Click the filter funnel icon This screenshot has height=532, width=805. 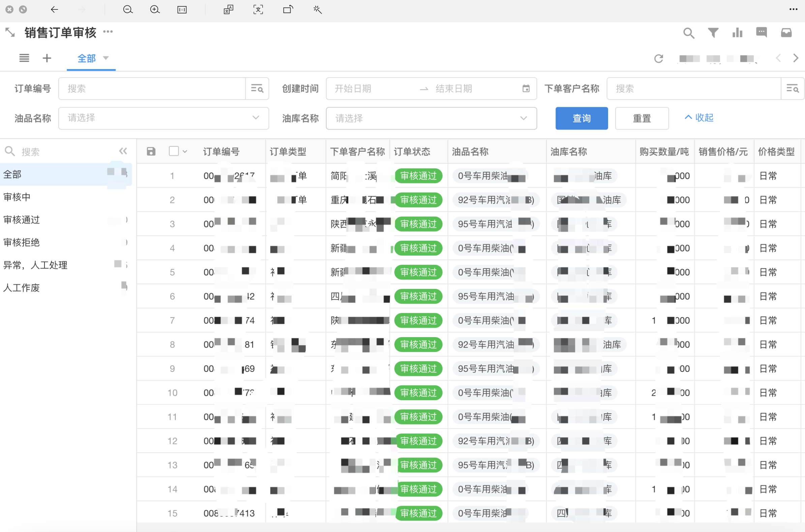(713, 33)
